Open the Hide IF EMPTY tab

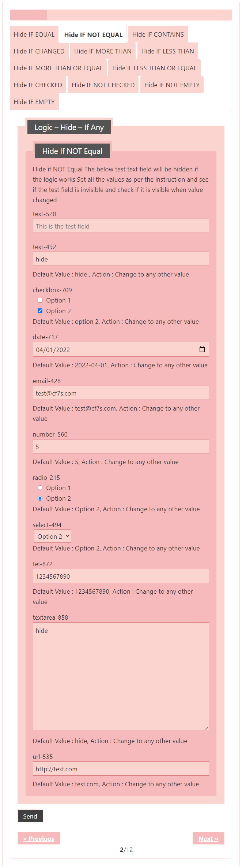coord(34,102)
